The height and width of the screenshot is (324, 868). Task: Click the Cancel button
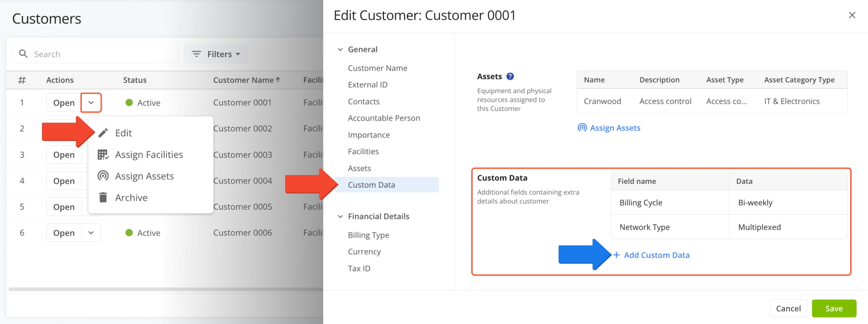[x=788, y=308]
